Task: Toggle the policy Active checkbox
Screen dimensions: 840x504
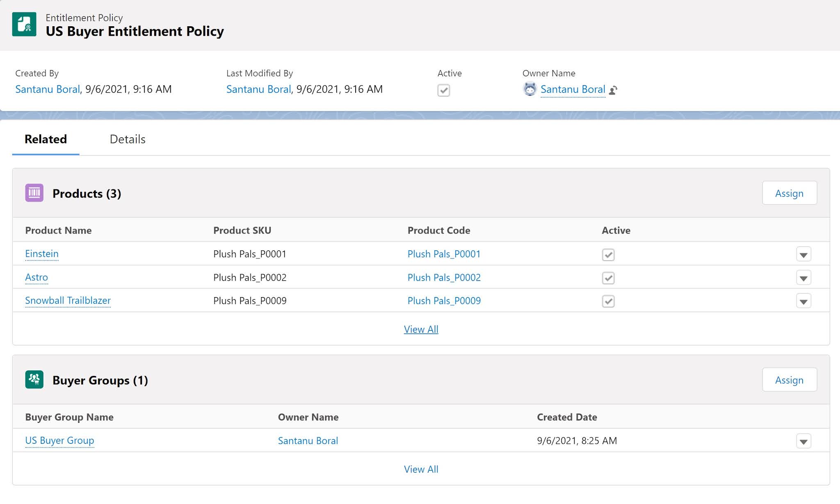Action: point(444,91)
